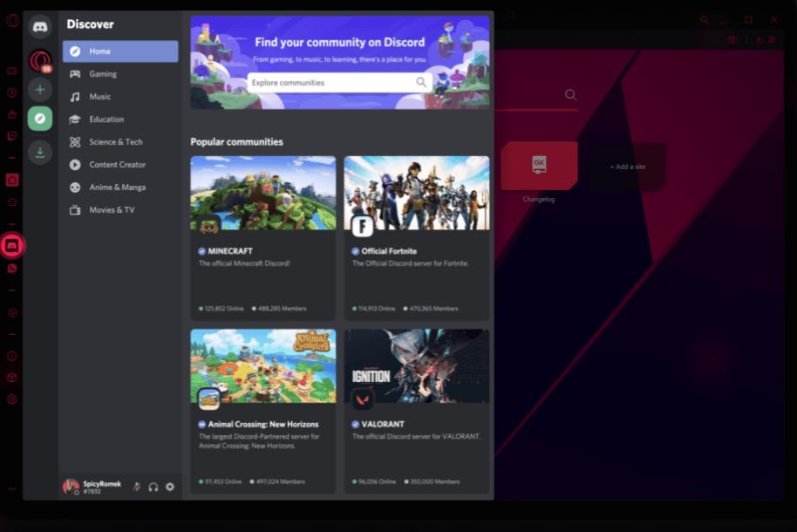
Task: Open the Official Fortnite community card
Action: tap(416, 238)
